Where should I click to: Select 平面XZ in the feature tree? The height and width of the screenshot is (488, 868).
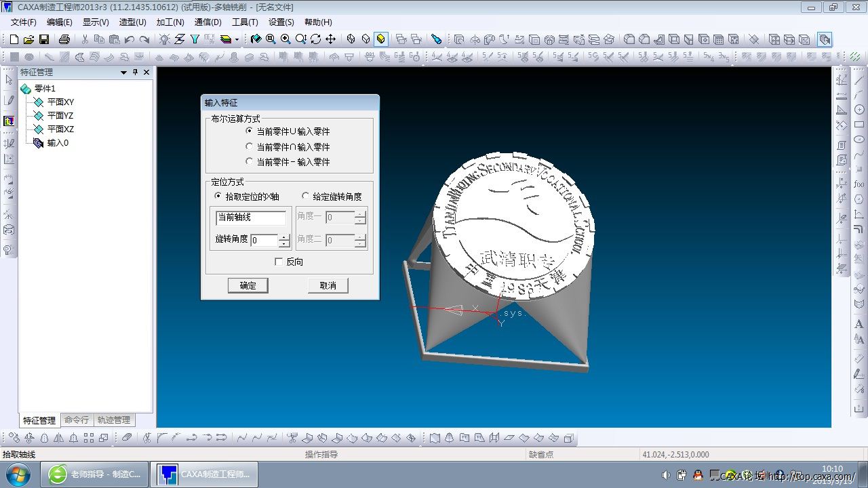(60, 129)
